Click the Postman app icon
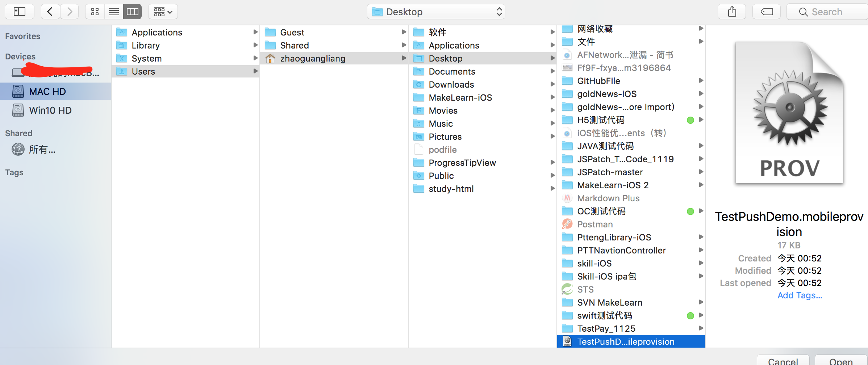 [567, 224]
